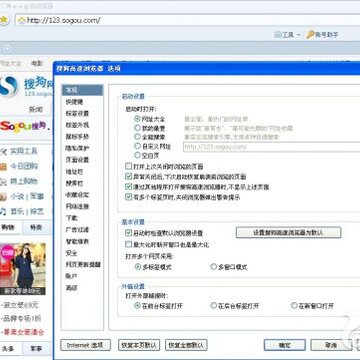360x360 pixels.
Task: Choose 在前台标签打开 for external links
Action: [137, 305]
